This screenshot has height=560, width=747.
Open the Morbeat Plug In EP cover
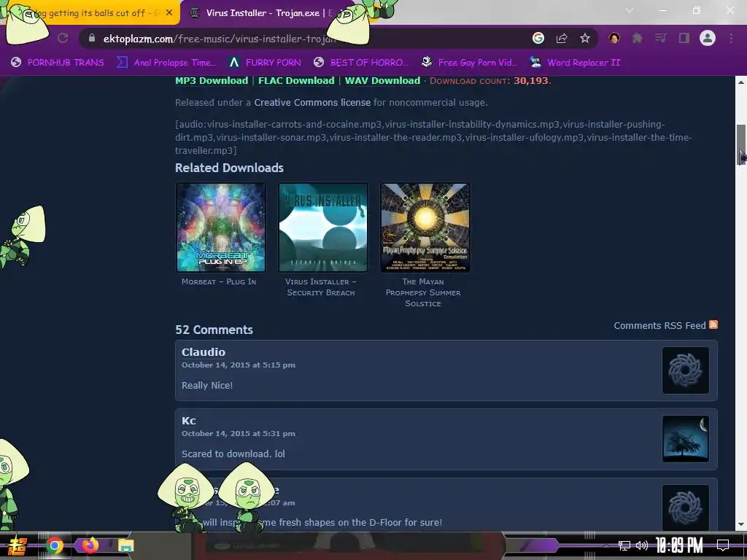[220, 227]
